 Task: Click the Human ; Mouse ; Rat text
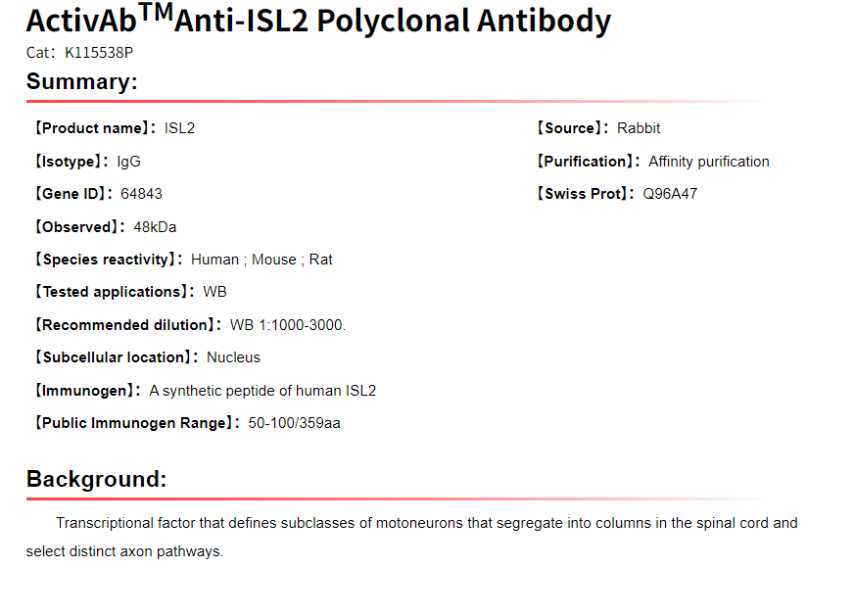(261, 260)
